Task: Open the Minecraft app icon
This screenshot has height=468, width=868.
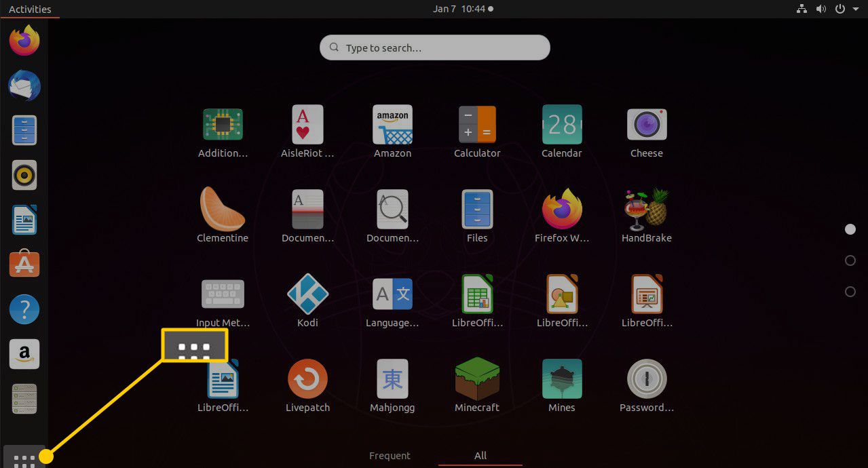Action: coord(477,379)
